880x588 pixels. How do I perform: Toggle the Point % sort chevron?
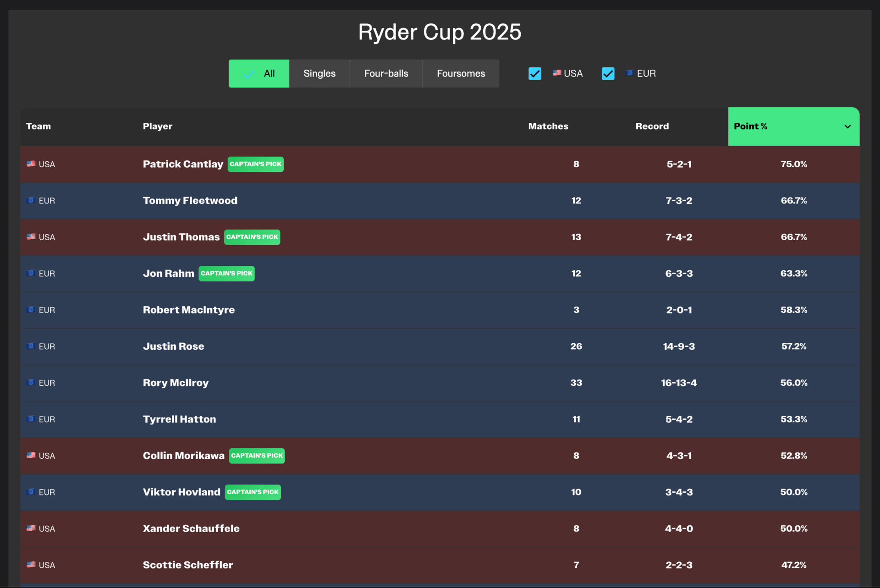847,126
